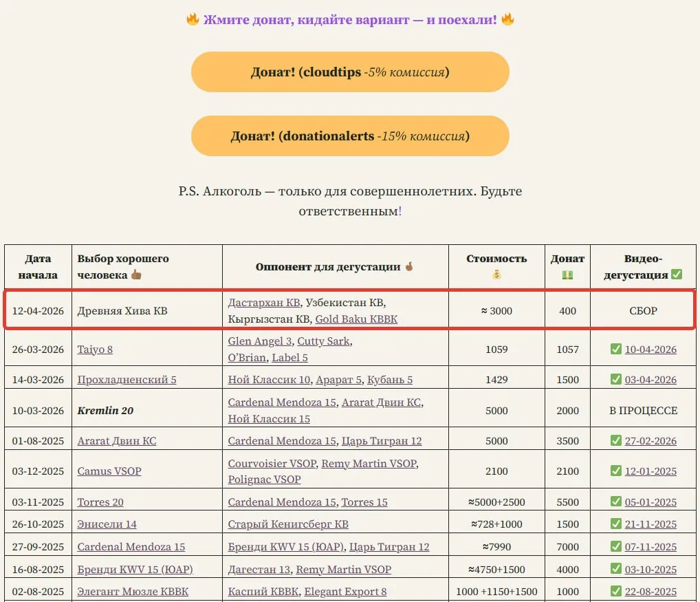
Task: Open Ararat Двин КС in the choice column
Action: click(117, 441)
